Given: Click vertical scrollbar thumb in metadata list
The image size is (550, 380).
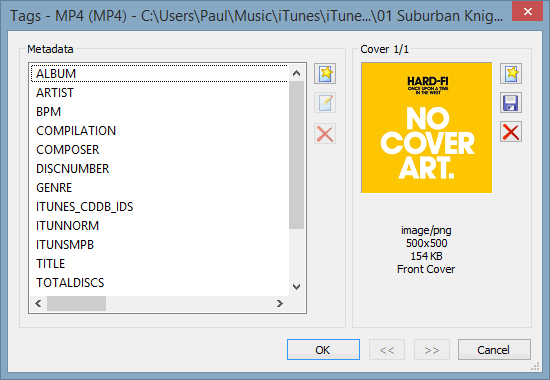Looking at the screenshot, I should coord(296,155).
